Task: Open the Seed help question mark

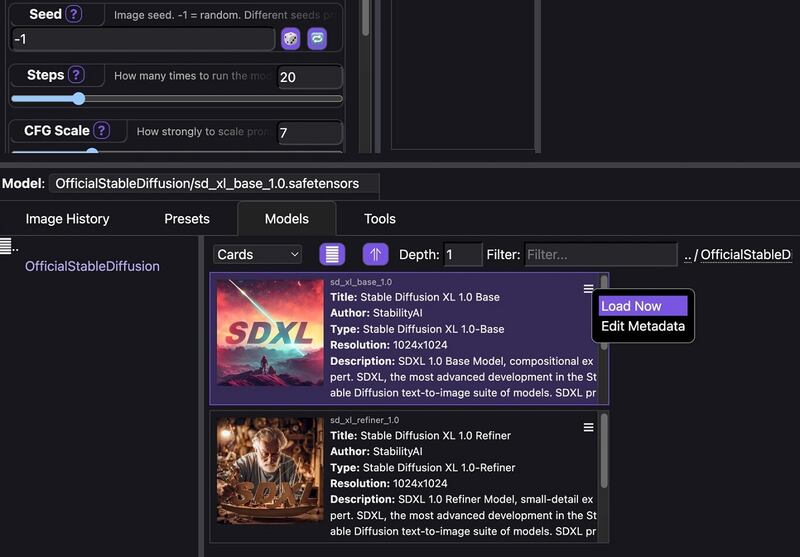Action: (73, 15)
